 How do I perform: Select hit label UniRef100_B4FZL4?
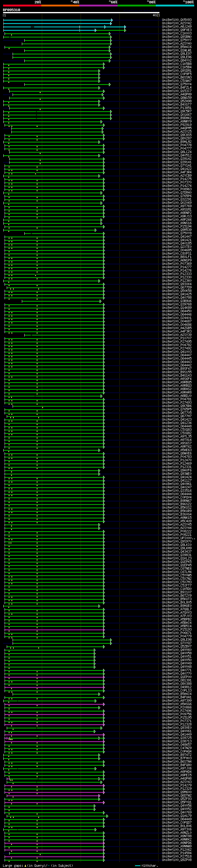pos(177,88)
